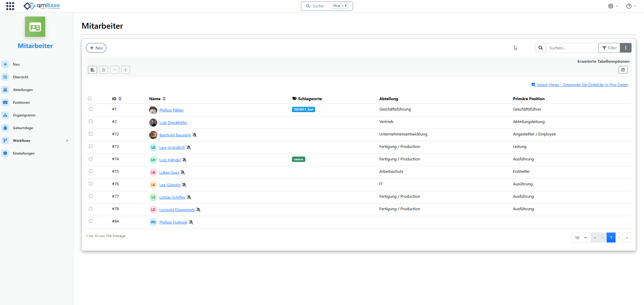Check the box for row #72
Viewport: 644px width, 305px height.
(90, 134)
